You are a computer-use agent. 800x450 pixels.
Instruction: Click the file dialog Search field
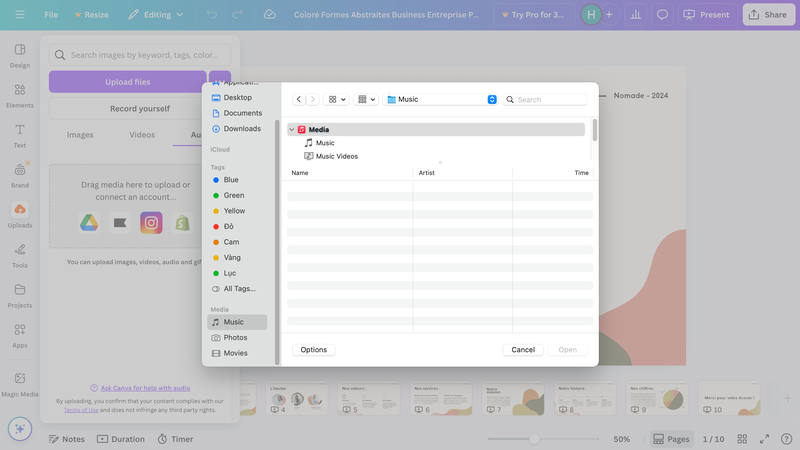544,99
